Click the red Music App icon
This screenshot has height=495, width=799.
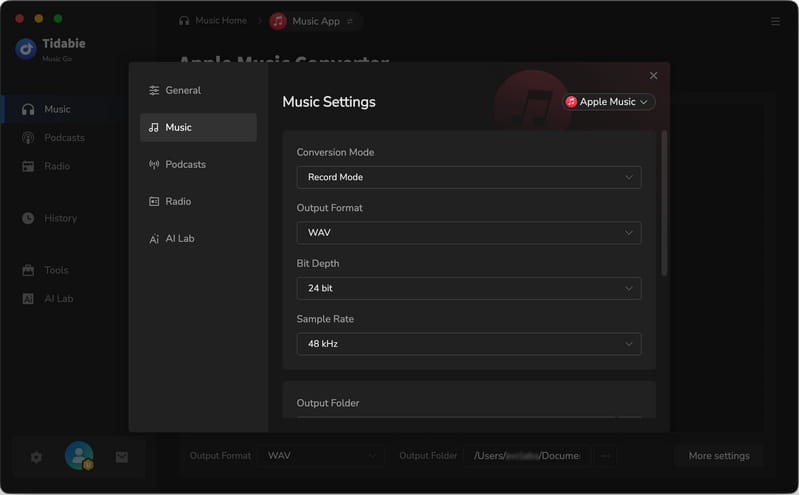click(x=278, y=21)
